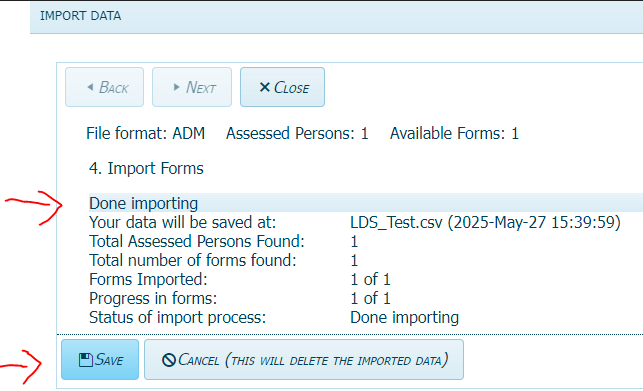Click the floppy disk icon on Save
643x391 pixels.
click(x=86, y=360)
